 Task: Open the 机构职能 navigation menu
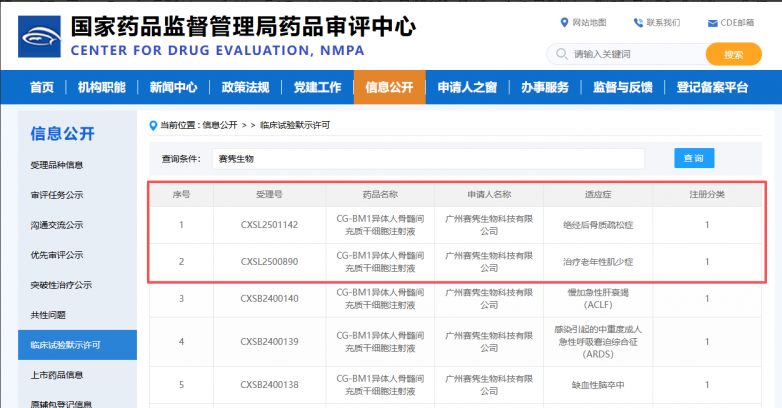(101, 87)
